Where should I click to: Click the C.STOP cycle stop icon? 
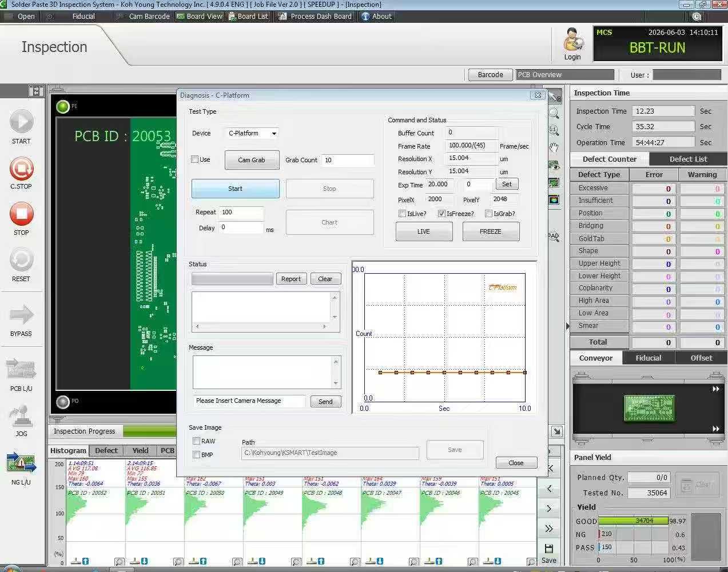pyautogui.click(x=22, y=169)
